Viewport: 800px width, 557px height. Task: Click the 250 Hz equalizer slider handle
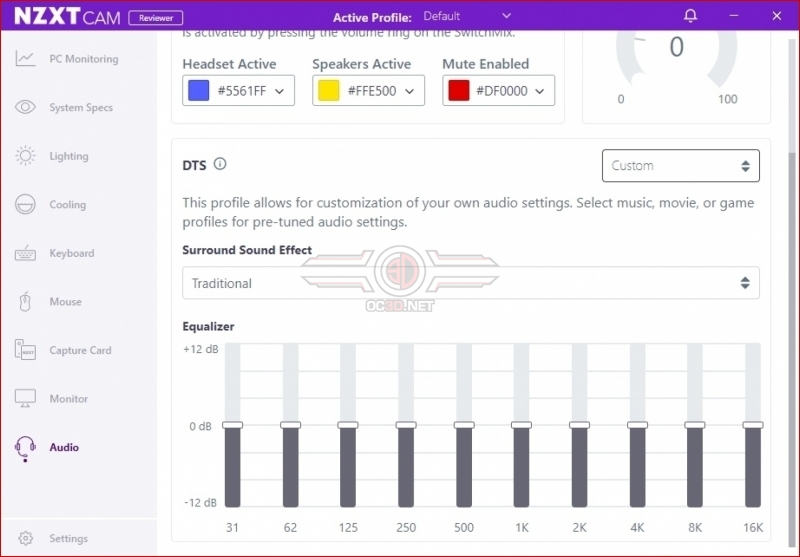point(406,425)
